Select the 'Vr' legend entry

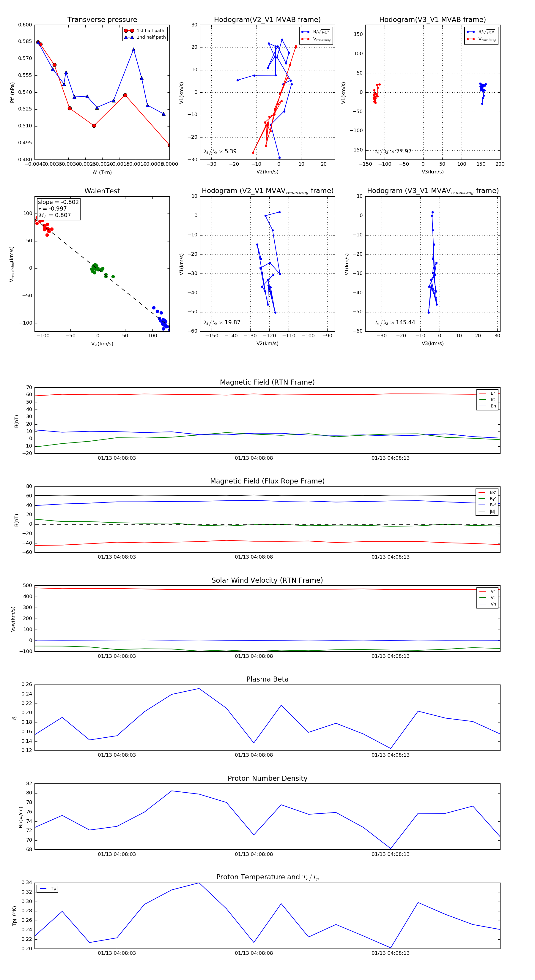pyautogui.click(x=487, y=592)
